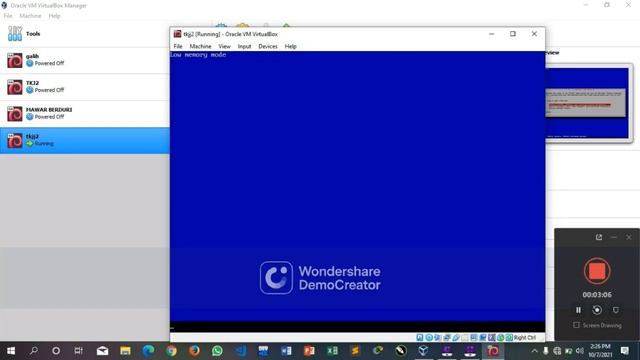Screen dimensions: 640x360
Task: Open Devices menu in tkj2 VM window
Action: (268, 46)
